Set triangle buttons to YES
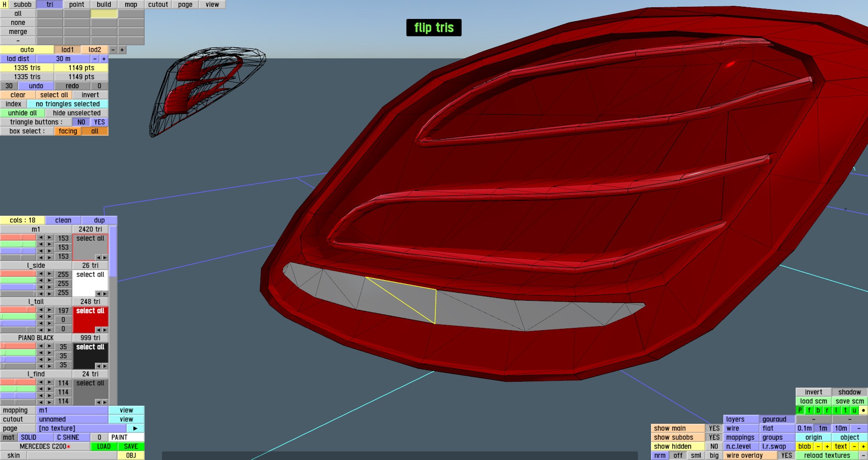 click(x=99, y=122)
